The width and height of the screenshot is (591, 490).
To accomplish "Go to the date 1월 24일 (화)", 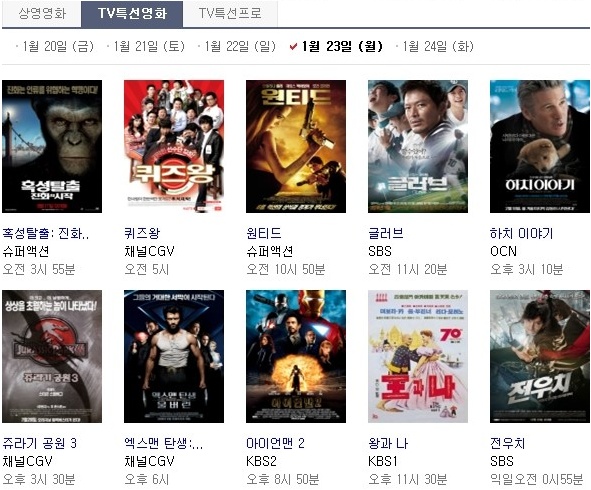I will [x=438, y=46].
